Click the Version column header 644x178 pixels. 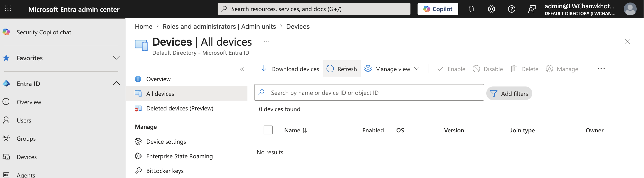tap(454, 130)
